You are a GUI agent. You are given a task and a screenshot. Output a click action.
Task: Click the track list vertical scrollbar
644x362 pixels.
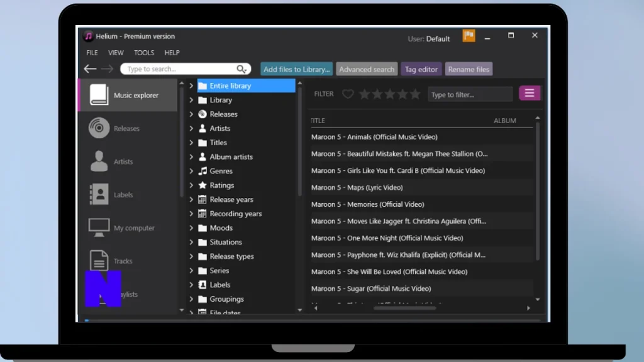(x=537, y=191)
